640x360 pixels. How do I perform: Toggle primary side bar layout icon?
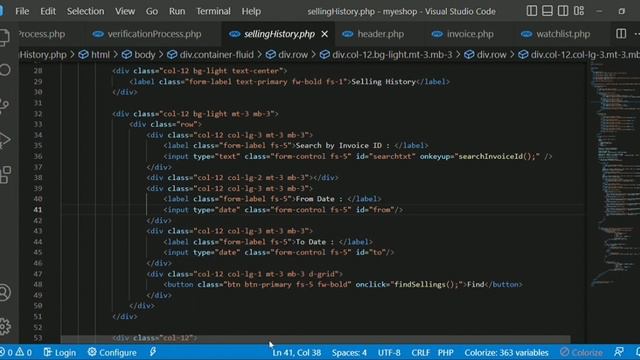531,11
